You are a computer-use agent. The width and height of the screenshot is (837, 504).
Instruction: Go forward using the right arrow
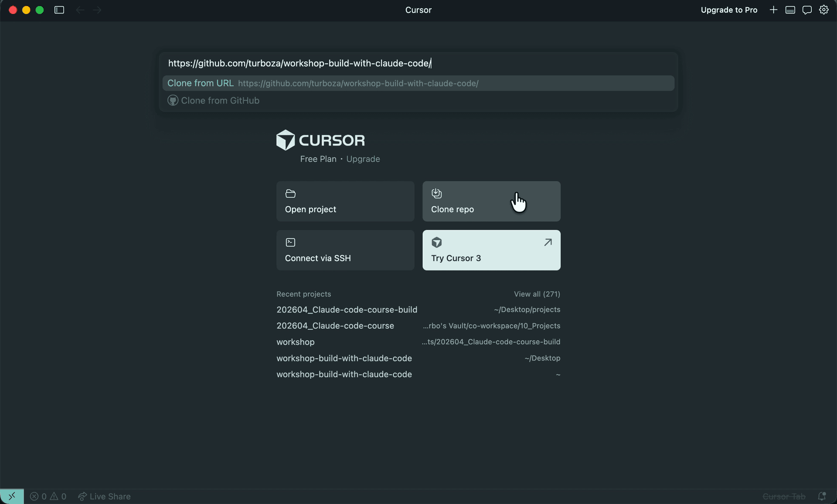click(x=97, y=10)
